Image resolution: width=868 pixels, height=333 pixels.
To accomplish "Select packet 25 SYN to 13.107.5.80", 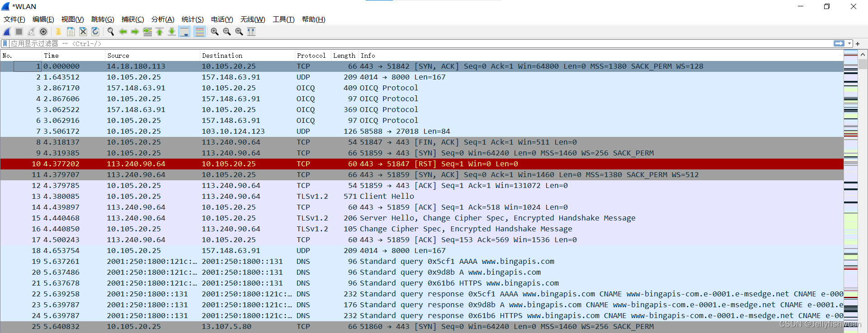I will [x=422, y=327].
